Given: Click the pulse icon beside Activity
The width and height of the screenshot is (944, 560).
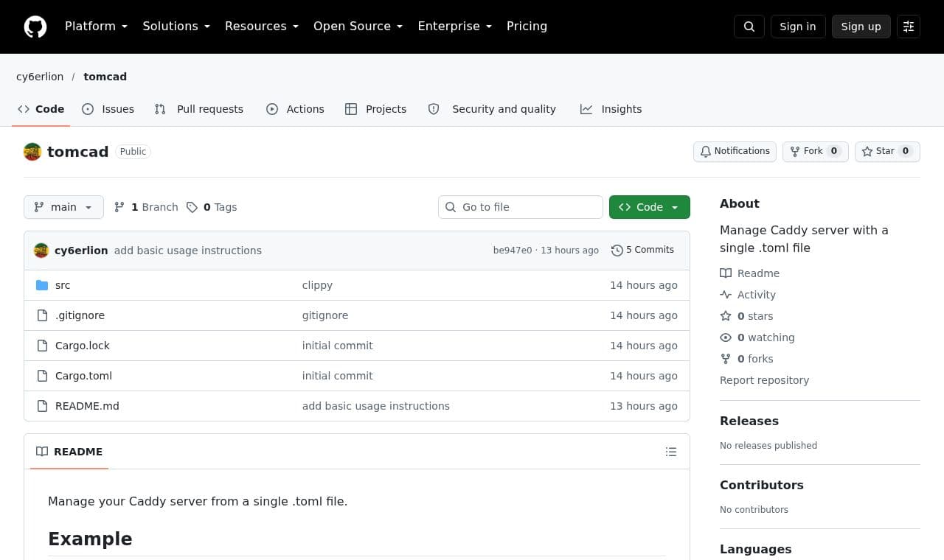Looking at the screenshot, I should point(726,295).
